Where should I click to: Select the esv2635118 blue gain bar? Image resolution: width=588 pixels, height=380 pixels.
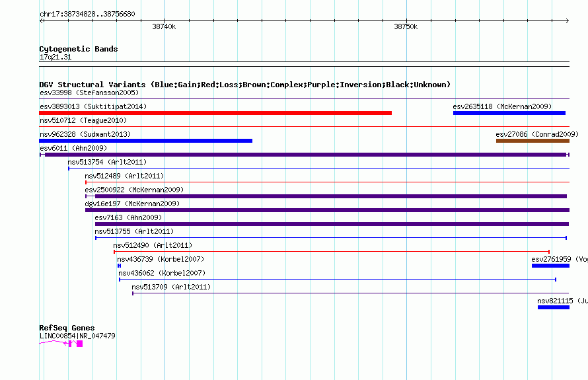[x=509, y=113]
